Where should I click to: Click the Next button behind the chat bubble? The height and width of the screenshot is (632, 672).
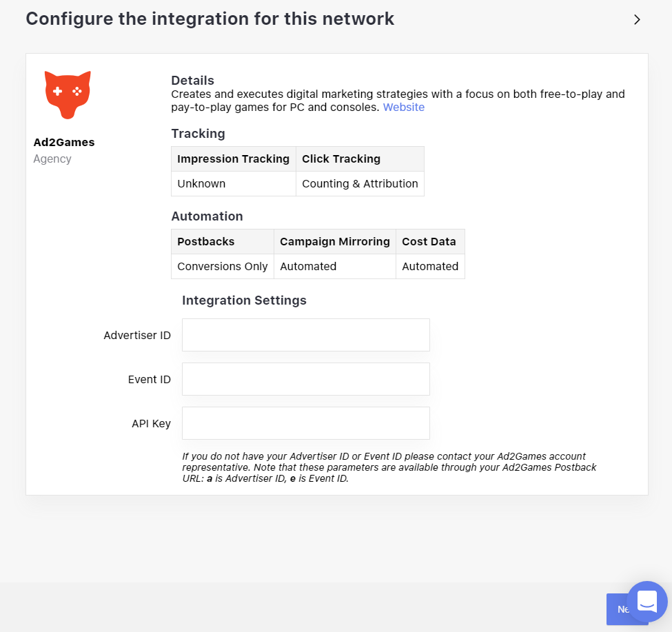[x=617, y=609]
